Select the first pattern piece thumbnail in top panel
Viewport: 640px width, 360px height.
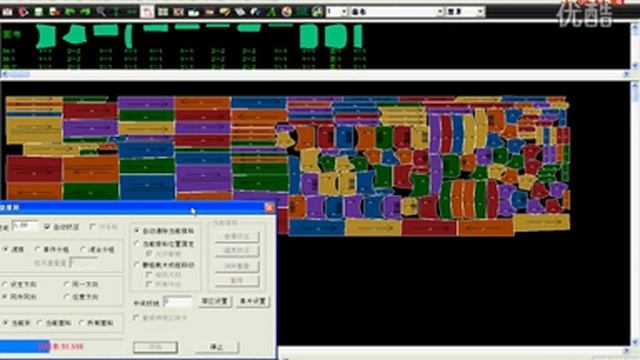[x=46, y=36]
